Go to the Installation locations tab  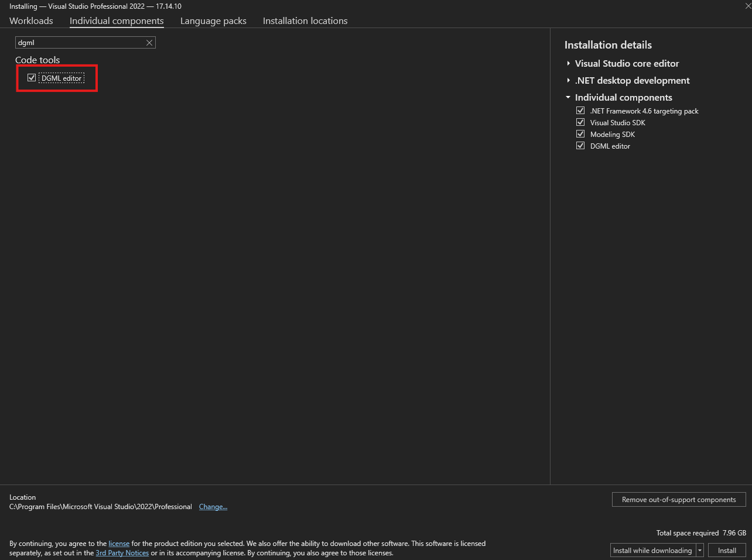(305, 20)
